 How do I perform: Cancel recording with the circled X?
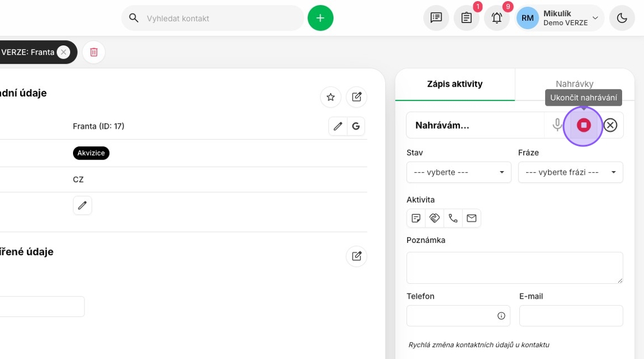[610, 125]
